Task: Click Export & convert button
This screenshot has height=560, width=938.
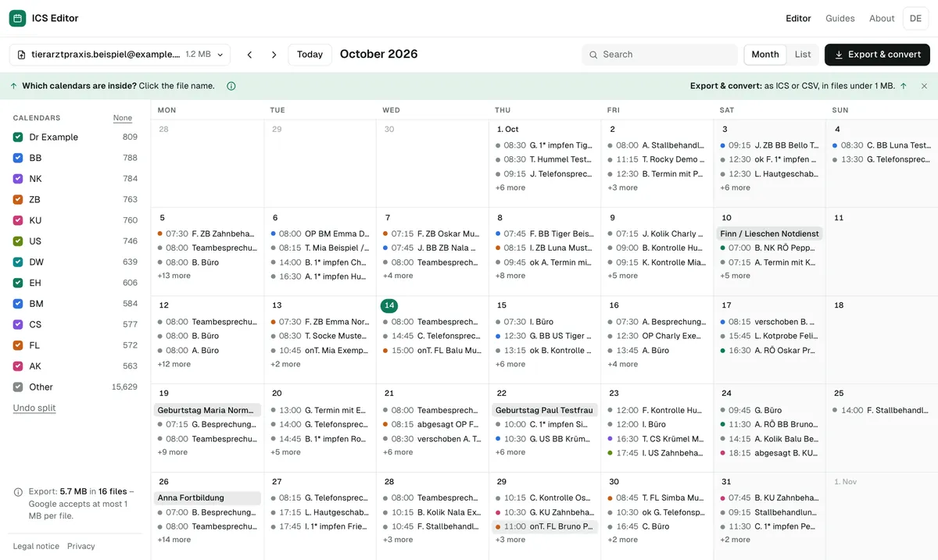Action: (877, 55)
